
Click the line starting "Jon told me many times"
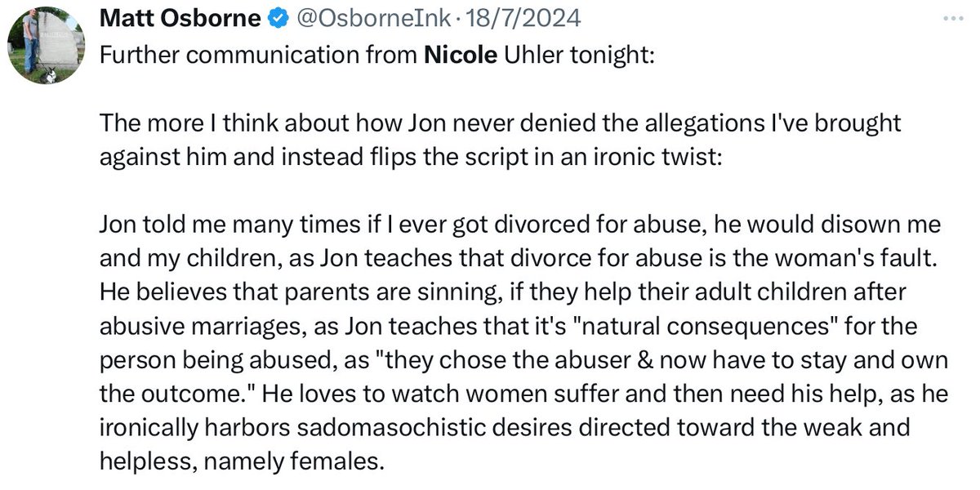[x=520, y=224]
